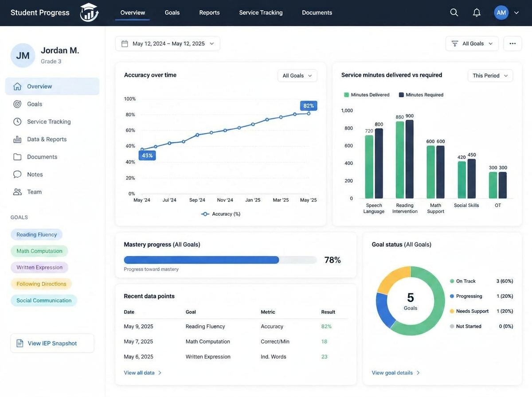The height and width of the screenshot is (397, 532).
Task: Click the May 9, 2025 Reading Fluency row
Action: point(235,327)
